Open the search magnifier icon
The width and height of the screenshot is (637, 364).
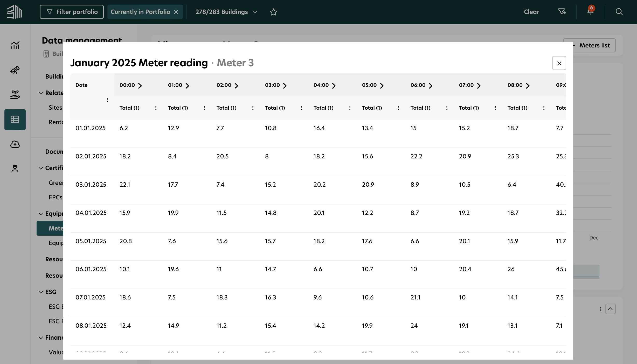click(619, 12)
